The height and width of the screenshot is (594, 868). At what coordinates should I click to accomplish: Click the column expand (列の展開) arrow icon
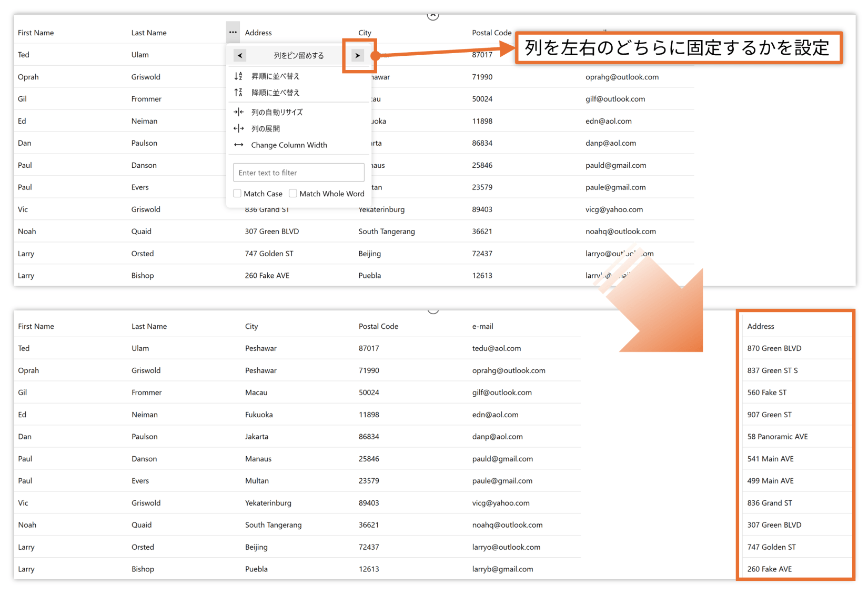[x=238, y=128]
